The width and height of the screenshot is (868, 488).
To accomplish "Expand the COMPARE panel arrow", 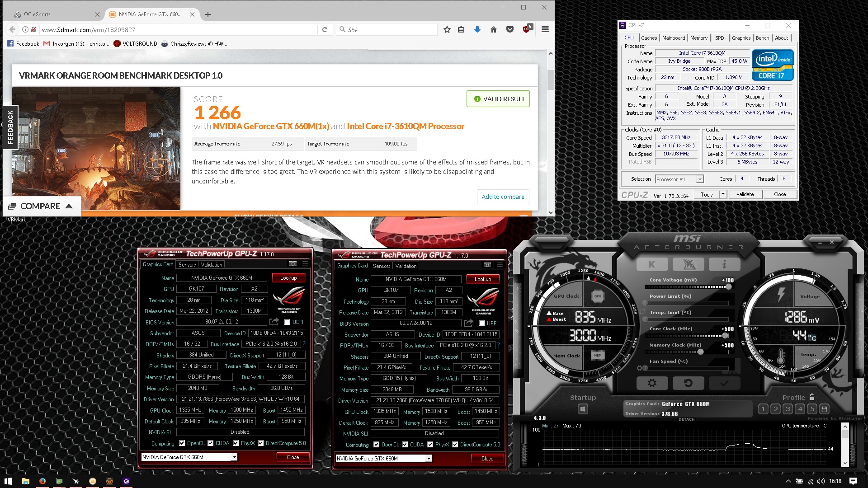I will point(69,206).
